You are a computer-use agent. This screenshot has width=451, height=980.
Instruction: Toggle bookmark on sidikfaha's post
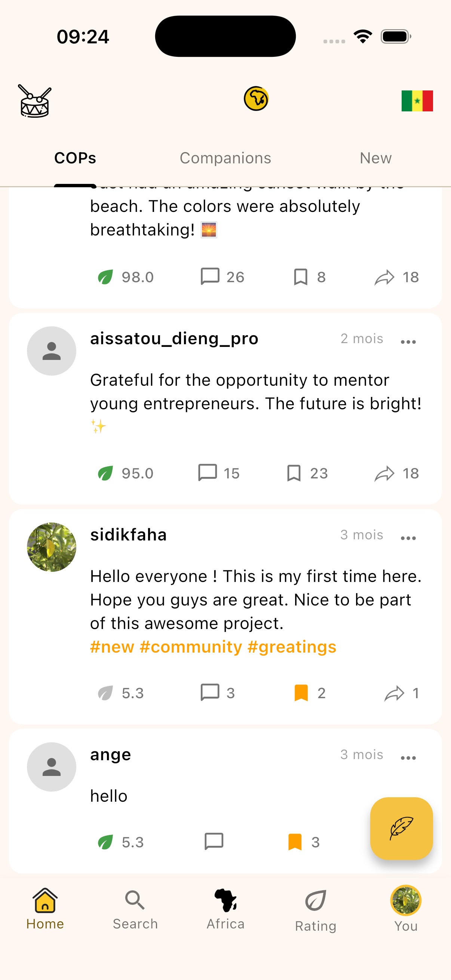coord(301,693)
